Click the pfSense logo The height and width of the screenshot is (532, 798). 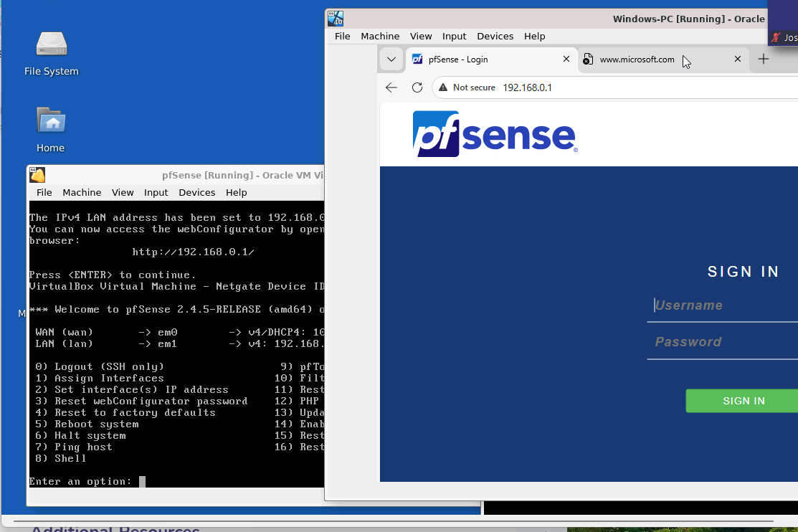pos(495,134)
